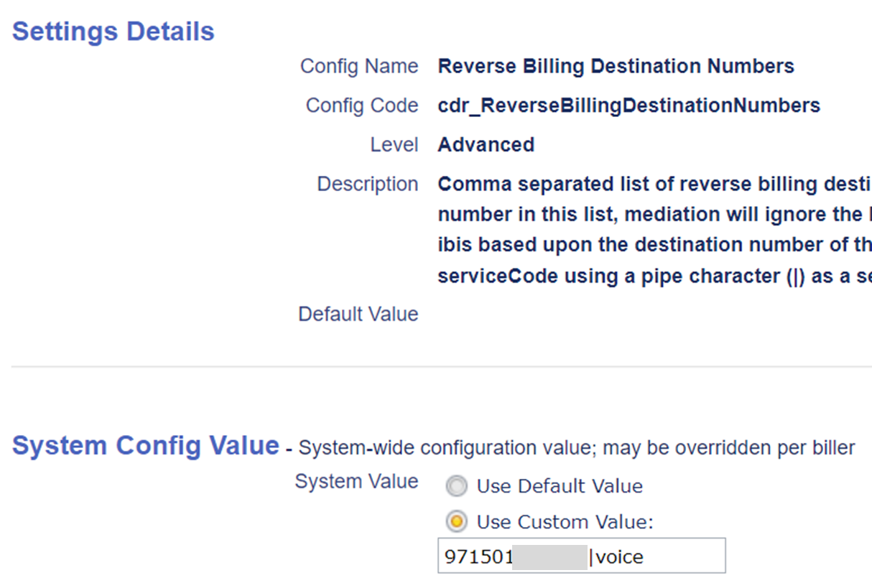Click the description line starting with Comma separated
Screen dimensions: 872x588
654,185
